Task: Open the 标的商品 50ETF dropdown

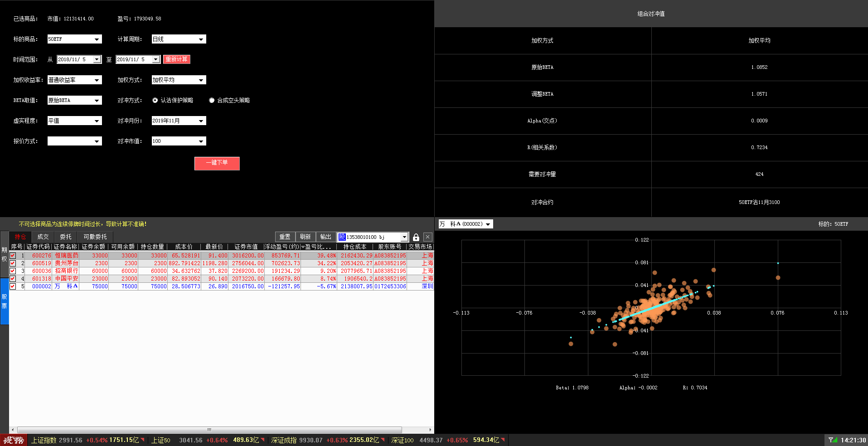Action: click(x=97, y=39)
